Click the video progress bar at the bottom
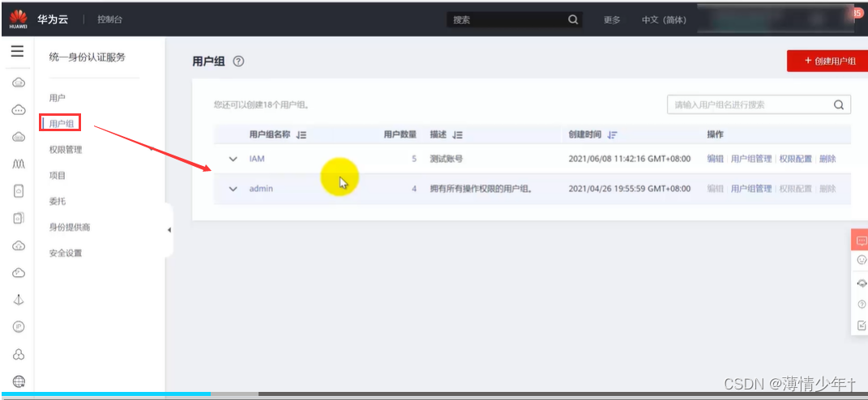Viewport: 868px width, 400px height. [434, 394]
